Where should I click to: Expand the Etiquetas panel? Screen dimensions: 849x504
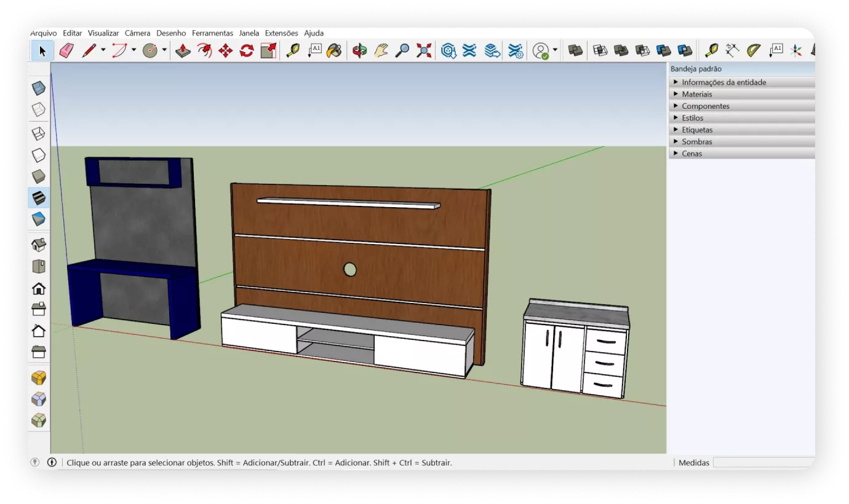(x=697, y=130)
